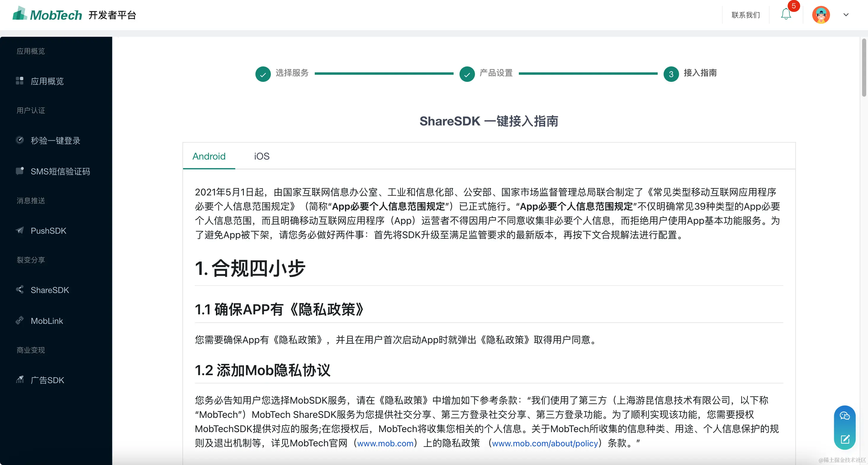Open www.mob.com/about/policy link

pyautogui.click(x=545, y=443)
